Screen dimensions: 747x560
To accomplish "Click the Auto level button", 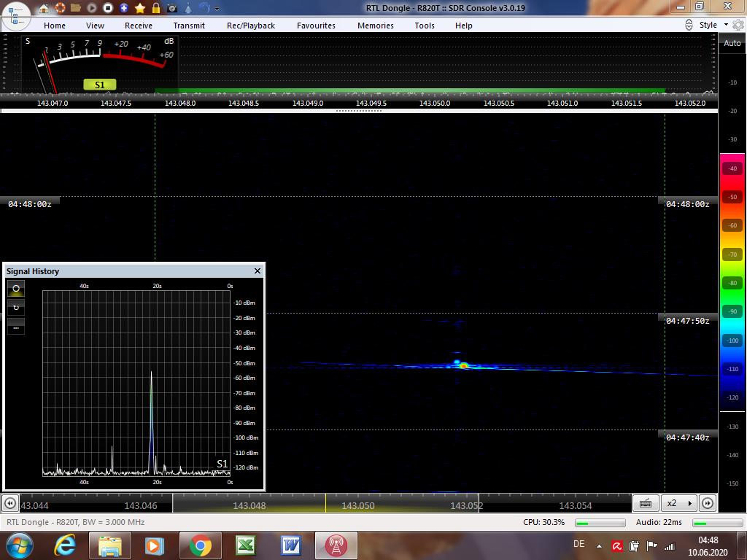I will coord(732,43).
